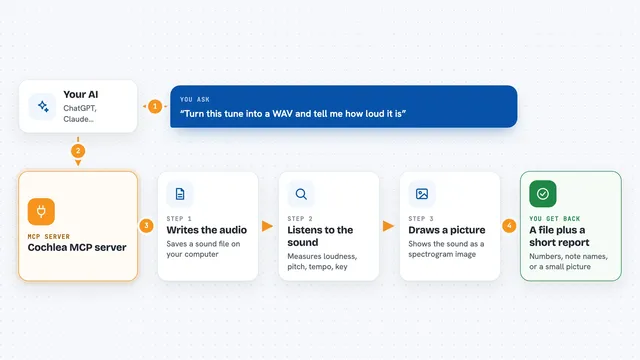Click the "Writes the audio" heading
The width and height of the screenshot is (640, 360).
click(207, 230)
